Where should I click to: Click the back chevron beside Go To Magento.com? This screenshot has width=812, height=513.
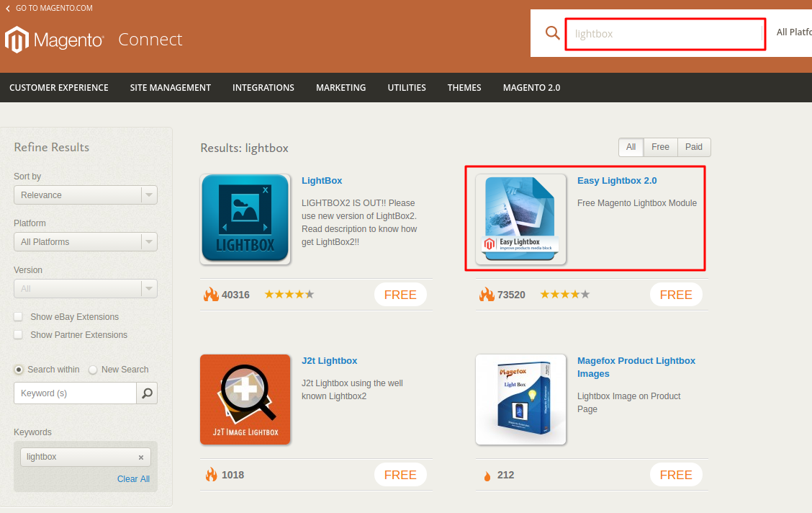8,9
